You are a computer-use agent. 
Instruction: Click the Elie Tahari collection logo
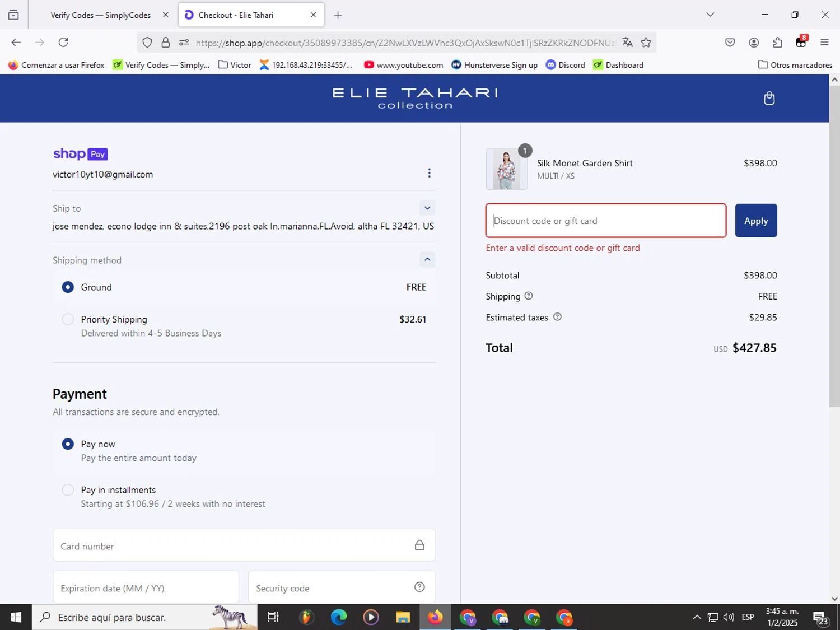[415, 98]
